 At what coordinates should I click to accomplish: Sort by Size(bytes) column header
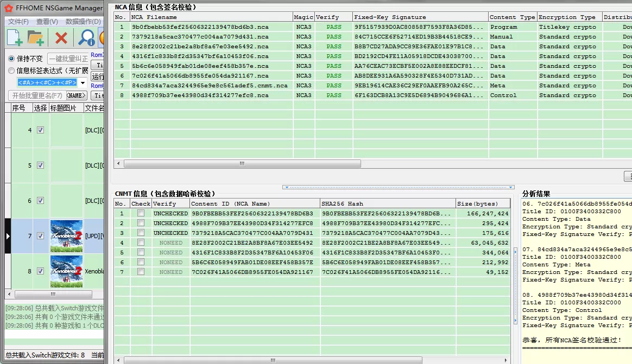[x=477, y=204]
